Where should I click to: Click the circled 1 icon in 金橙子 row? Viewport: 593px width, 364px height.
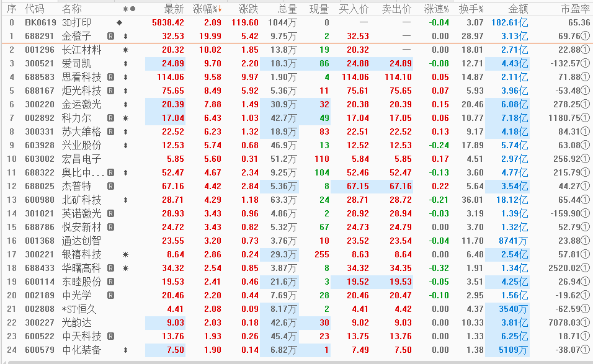[x=586, y=36]
